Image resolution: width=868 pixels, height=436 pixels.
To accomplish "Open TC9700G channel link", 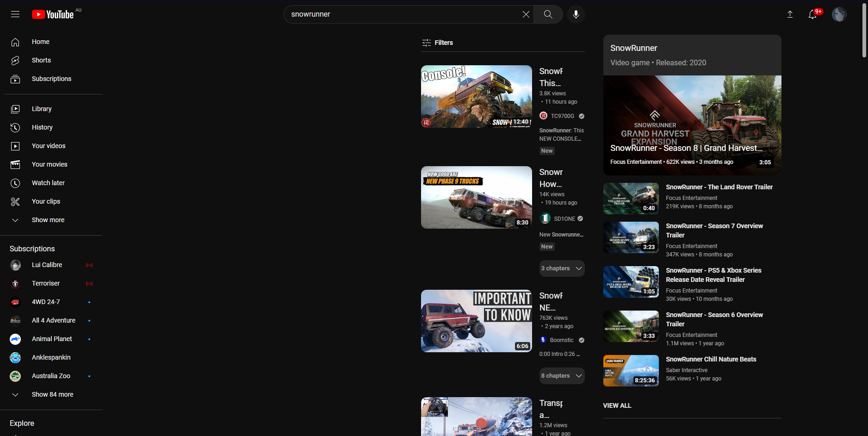I will click(x=562, y=116).
